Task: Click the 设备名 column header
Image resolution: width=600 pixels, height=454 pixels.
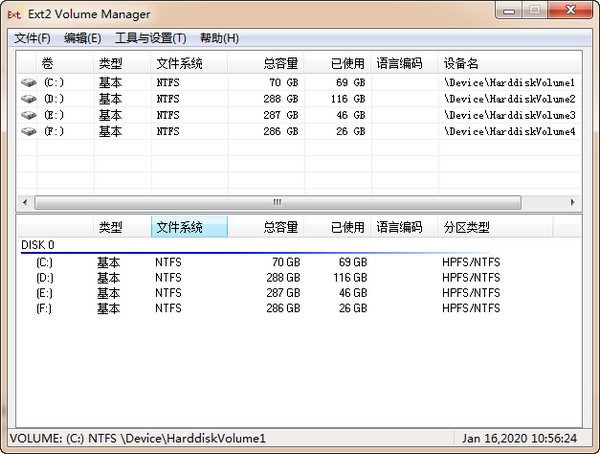Action: 510,63
